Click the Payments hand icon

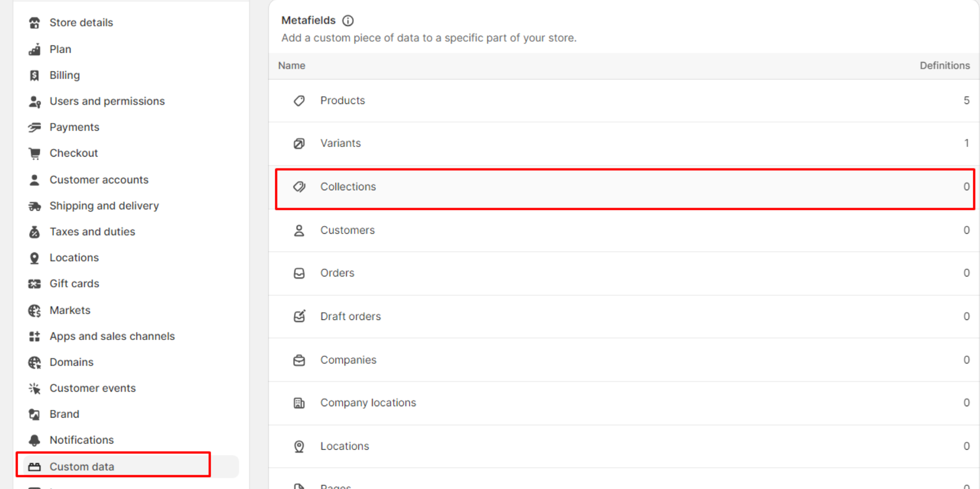click(x=34, y=127)
